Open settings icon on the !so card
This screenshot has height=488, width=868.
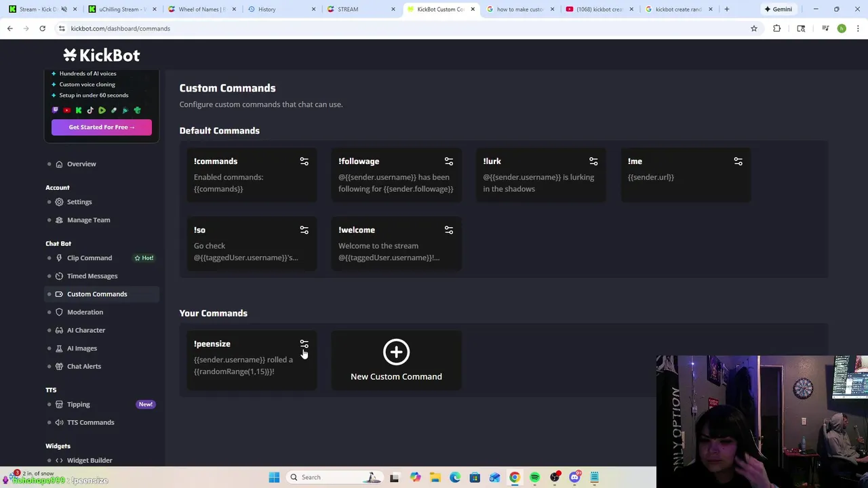click(304, 230)
